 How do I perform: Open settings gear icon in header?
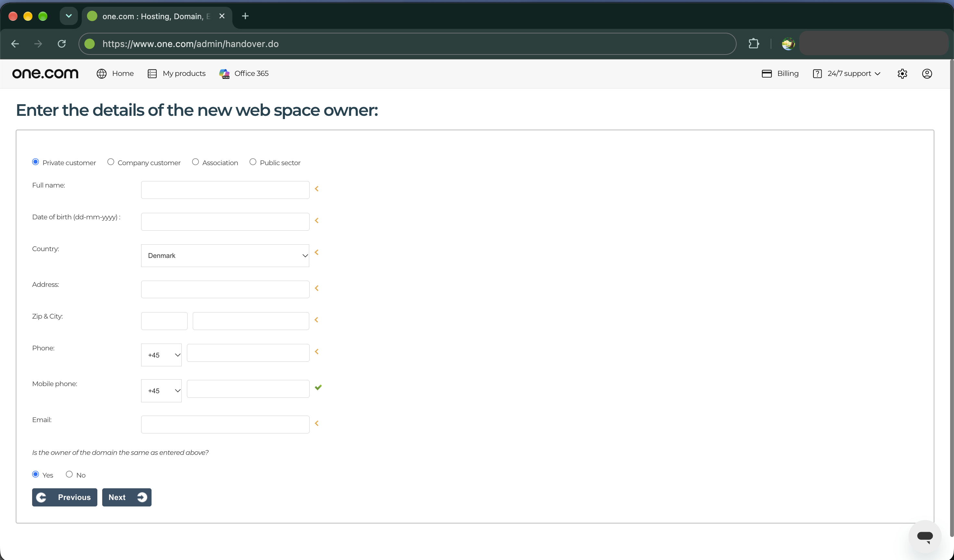coord(902,73)
